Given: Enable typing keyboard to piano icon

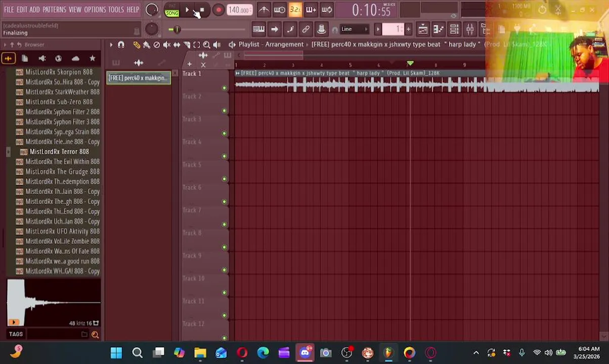Looking at the screenshot, I should [258, 29].
